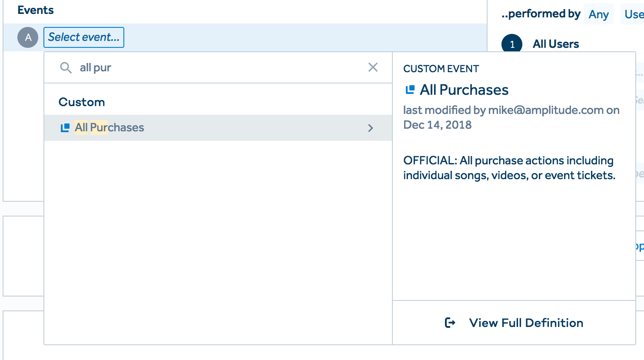Open View Full Definition link
Image resolution: width=644 pixels, height=360 pixels.
[526, 323]
